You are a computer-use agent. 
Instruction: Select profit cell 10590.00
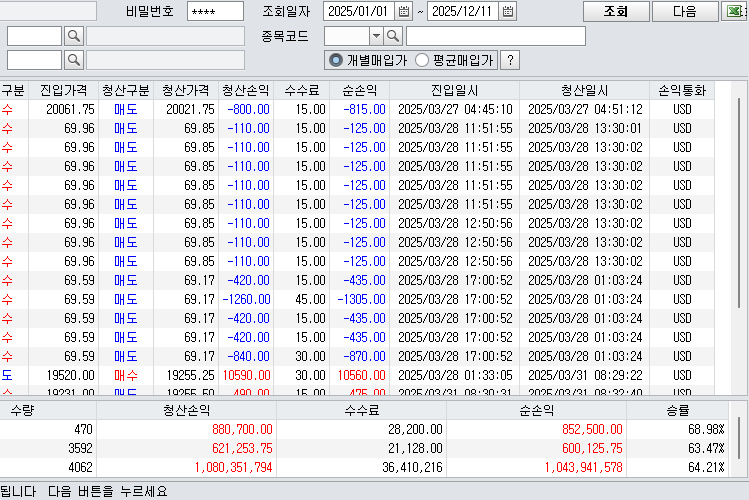pyautogui.click(x=246, y=375)
